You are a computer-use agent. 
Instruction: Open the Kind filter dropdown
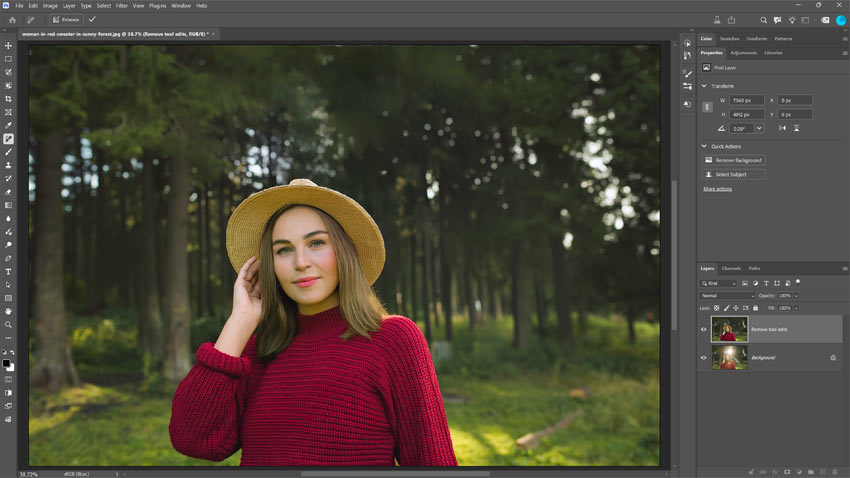(x=718, y=283)
